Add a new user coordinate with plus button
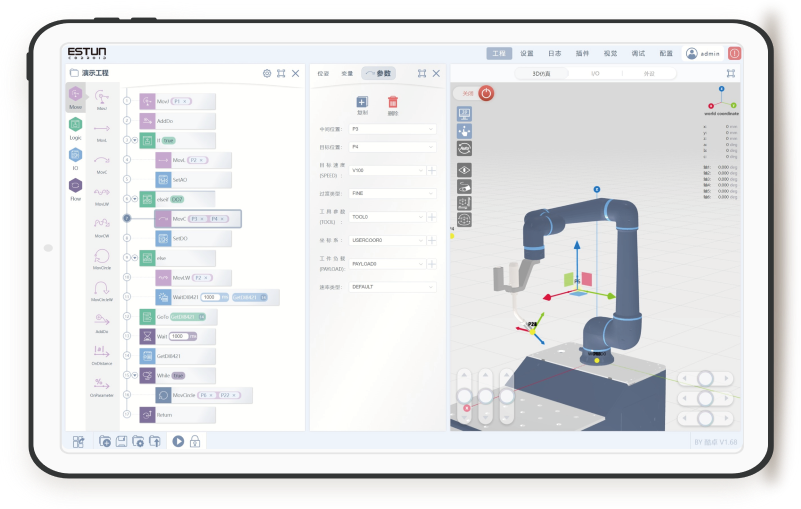Viewport: 801px width, 509px height. [x=432, y=240]
